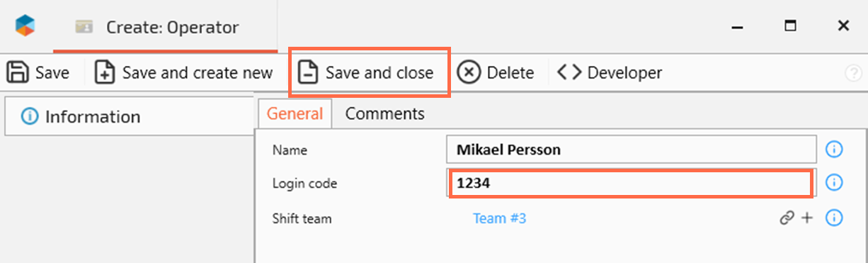
Task: Add a shift team with plus icon
Action: coord(806,218)
